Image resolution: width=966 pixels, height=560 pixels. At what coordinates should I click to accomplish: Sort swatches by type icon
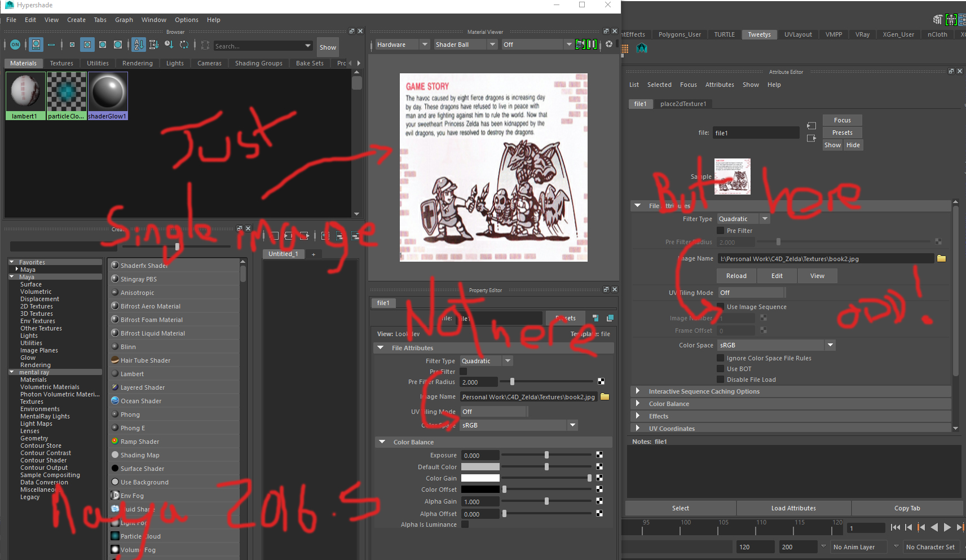tap(153, 45)
